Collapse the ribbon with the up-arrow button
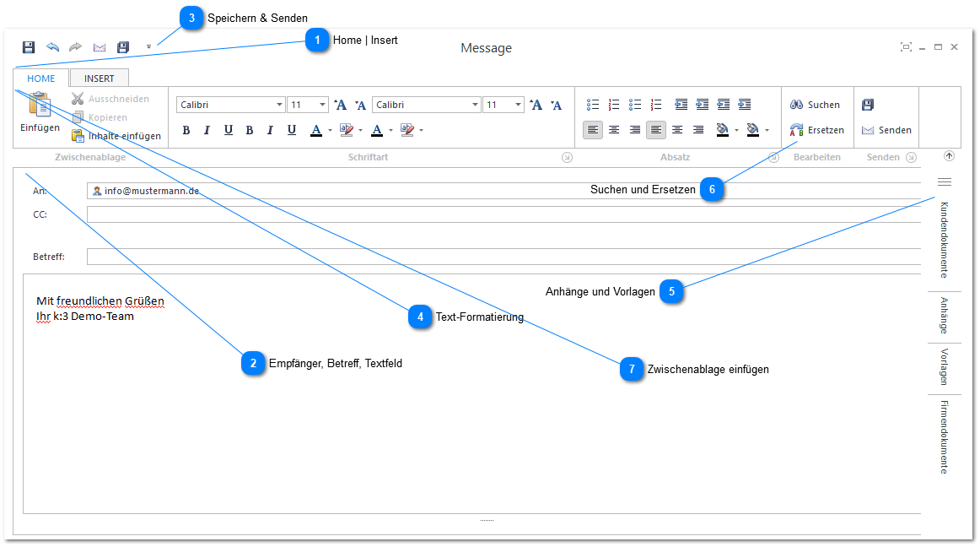 point(949,156)
